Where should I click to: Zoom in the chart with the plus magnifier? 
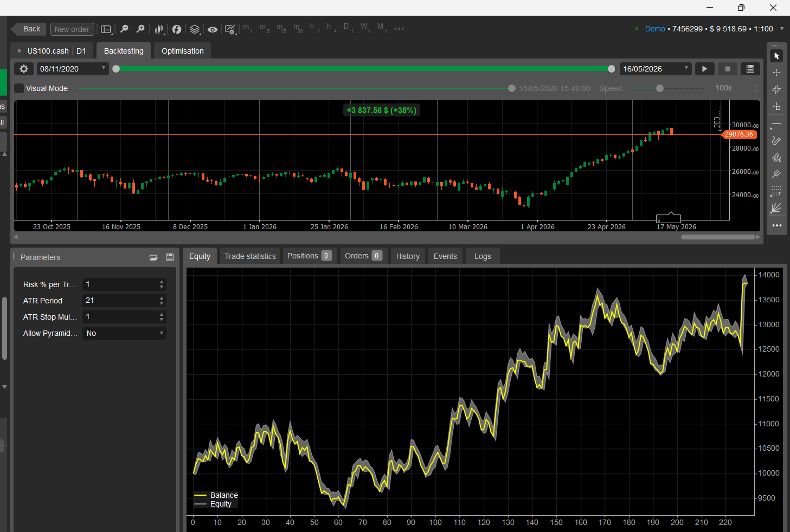tap(140, 29)
